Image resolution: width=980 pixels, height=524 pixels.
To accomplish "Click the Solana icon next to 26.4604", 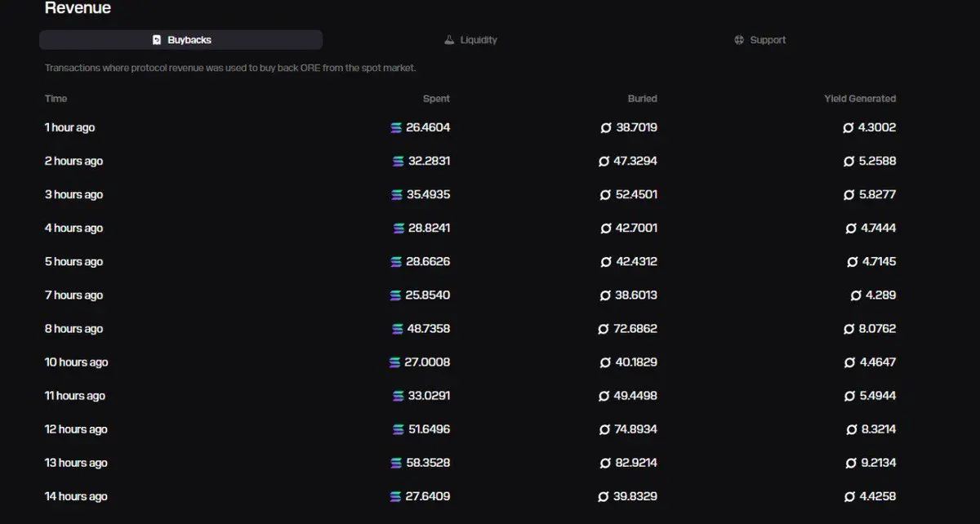I will coord(397,128).
